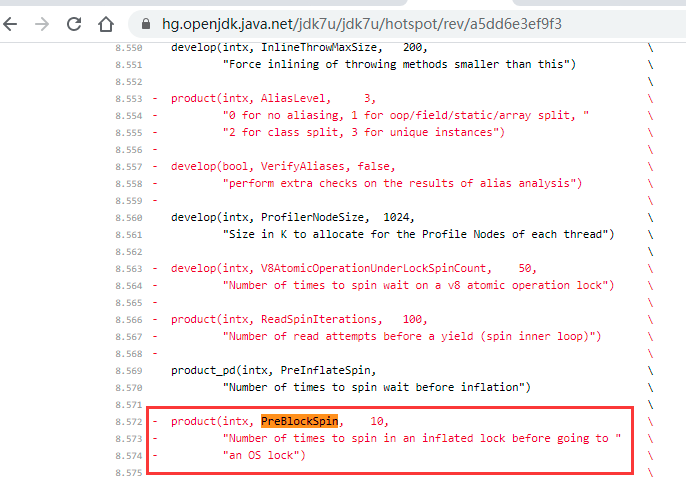
Task: Click "spin in an inflated lock before going to" line
Action: (x=422, y=438)
